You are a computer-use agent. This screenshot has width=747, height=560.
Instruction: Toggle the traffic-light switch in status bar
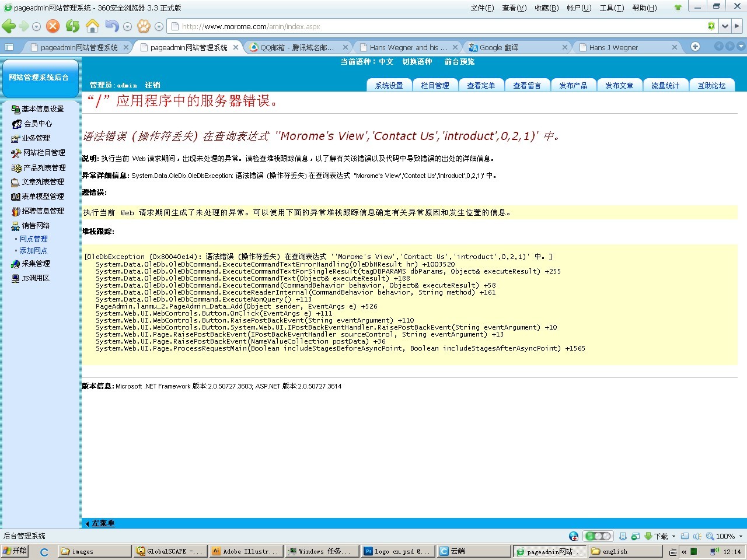pos(598,536)
